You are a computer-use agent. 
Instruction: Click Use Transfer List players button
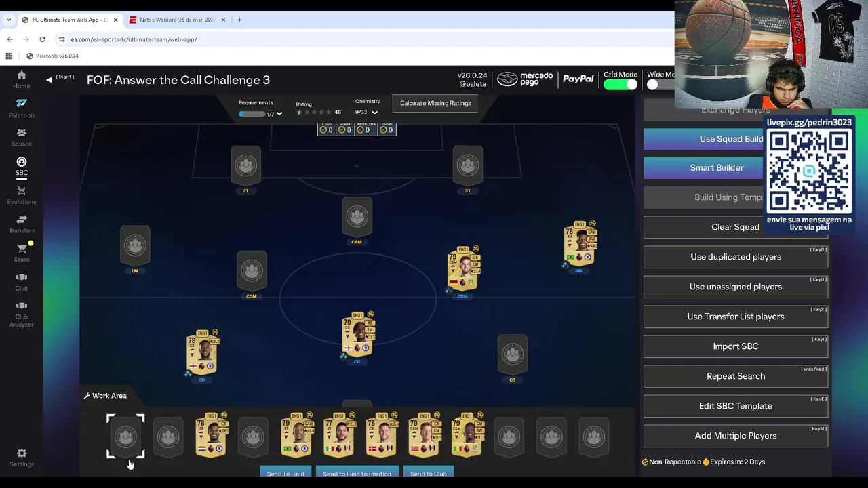pyautogui.click(x=736, y=317)
